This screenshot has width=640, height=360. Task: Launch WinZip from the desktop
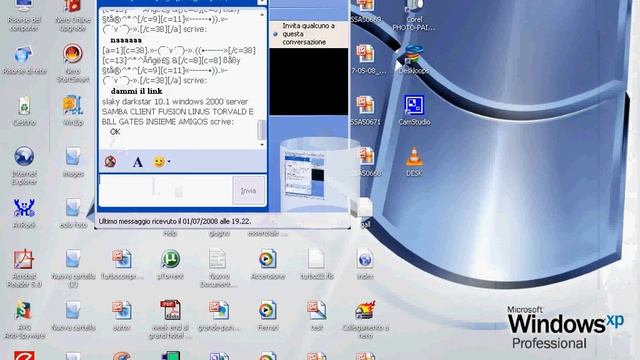tap(73, 111)
